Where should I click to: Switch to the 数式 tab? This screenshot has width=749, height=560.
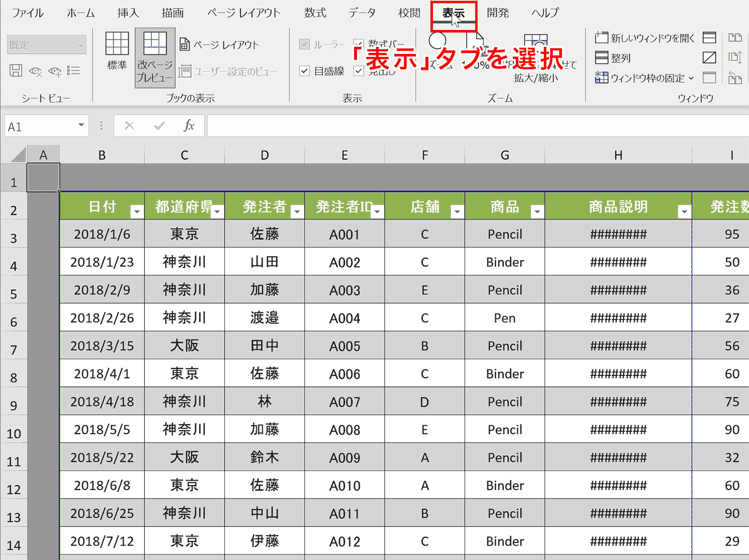[x=316, y=13]
